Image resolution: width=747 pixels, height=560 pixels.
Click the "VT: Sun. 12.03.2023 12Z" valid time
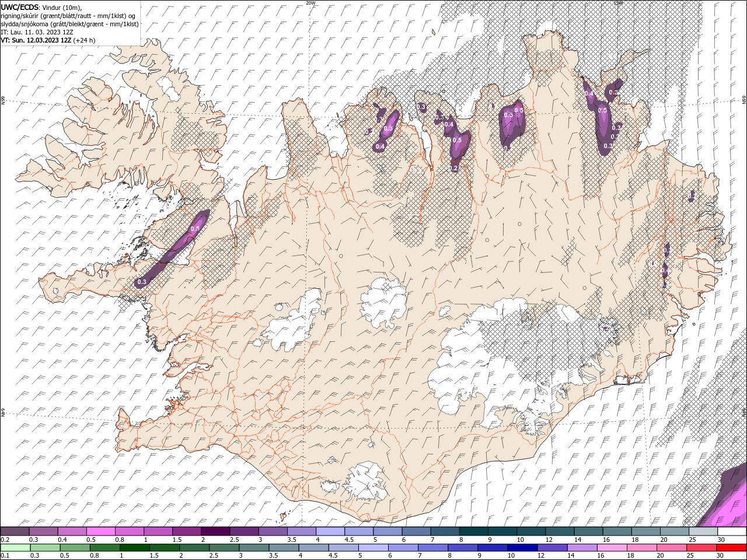[x=36, y=40]
